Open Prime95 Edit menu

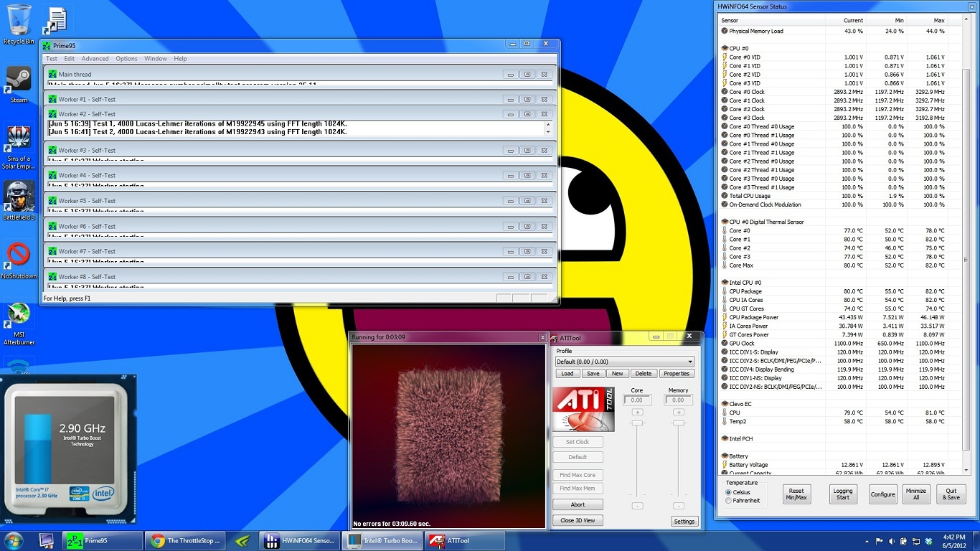pos(69,59)
